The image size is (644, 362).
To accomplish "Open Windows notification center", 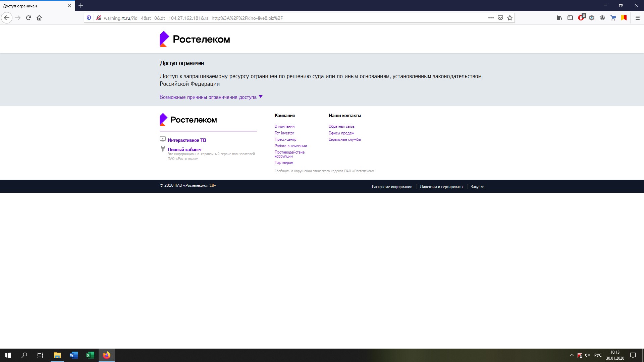I will tap(633, 355).
